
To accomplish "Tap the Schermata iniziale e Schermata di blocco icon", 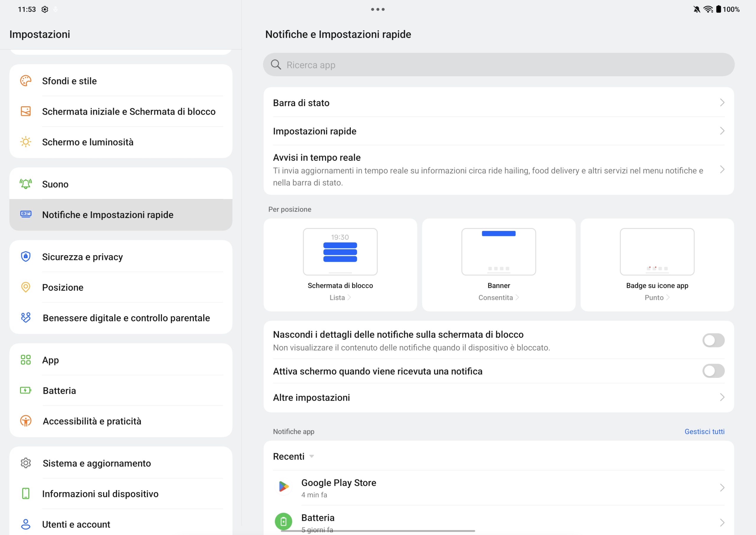I will coord(26,111).
